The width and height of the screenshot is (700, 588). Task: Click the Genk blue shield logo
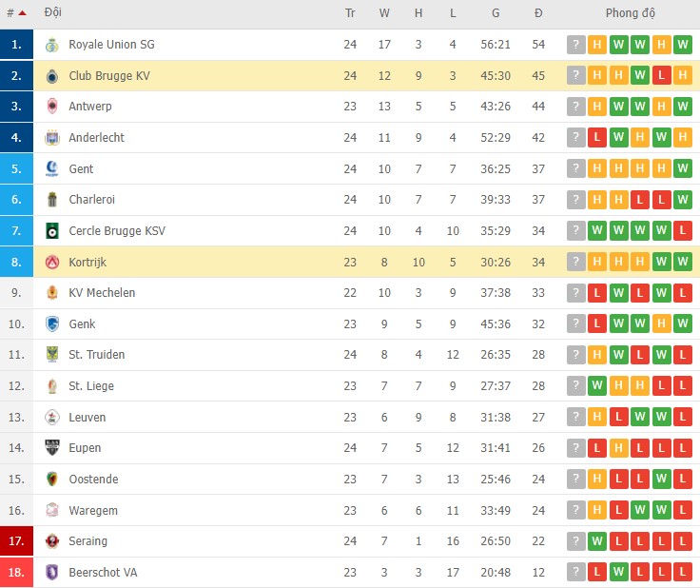point(52,323)
